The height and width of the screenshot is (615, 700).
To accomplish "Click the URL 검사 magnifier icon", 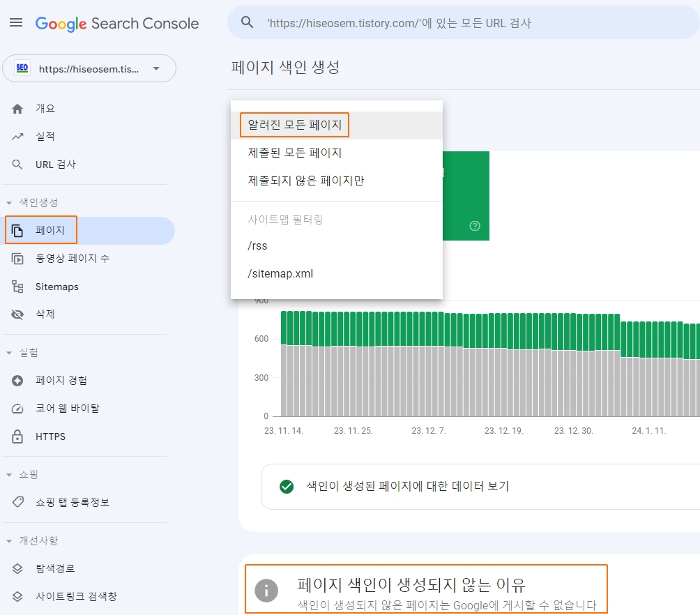I will click(18, 165).
